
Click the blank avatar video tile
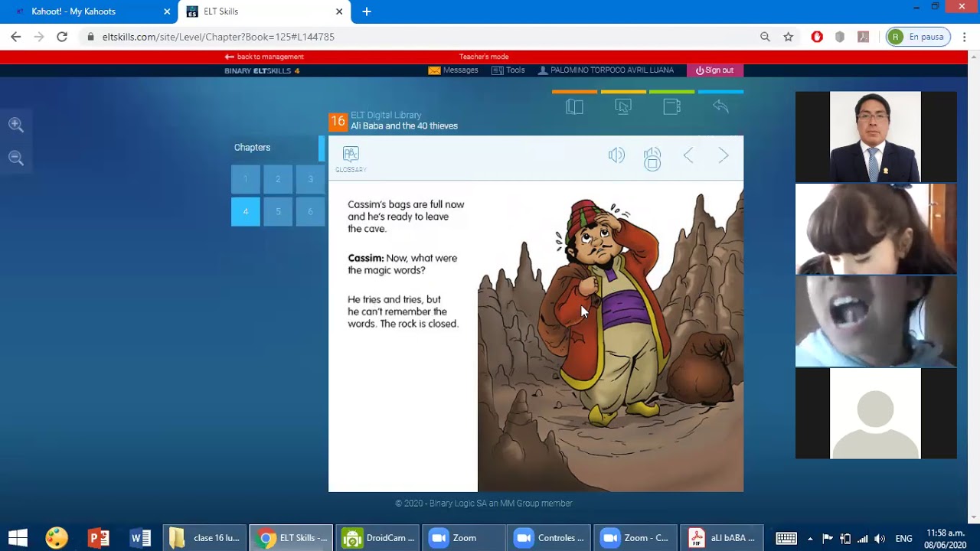[x=875, y=413]
